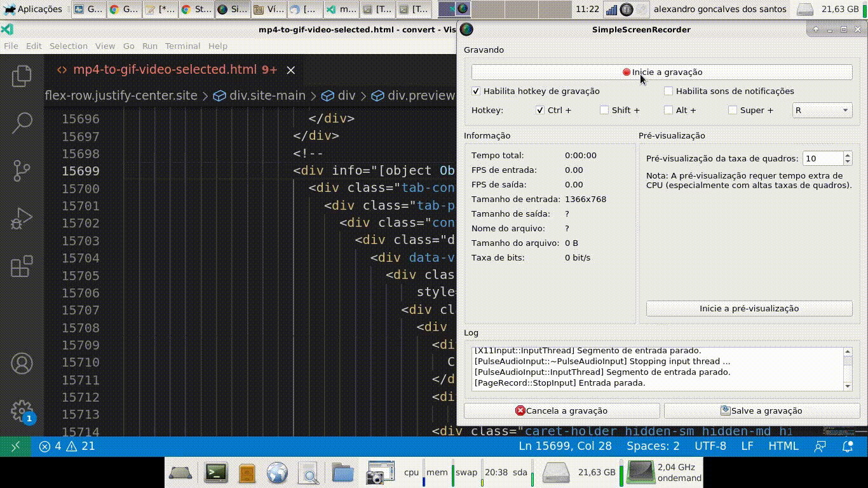
Task: Click the UTF-8 encoding in the status bar
Action: coord(710,446)
